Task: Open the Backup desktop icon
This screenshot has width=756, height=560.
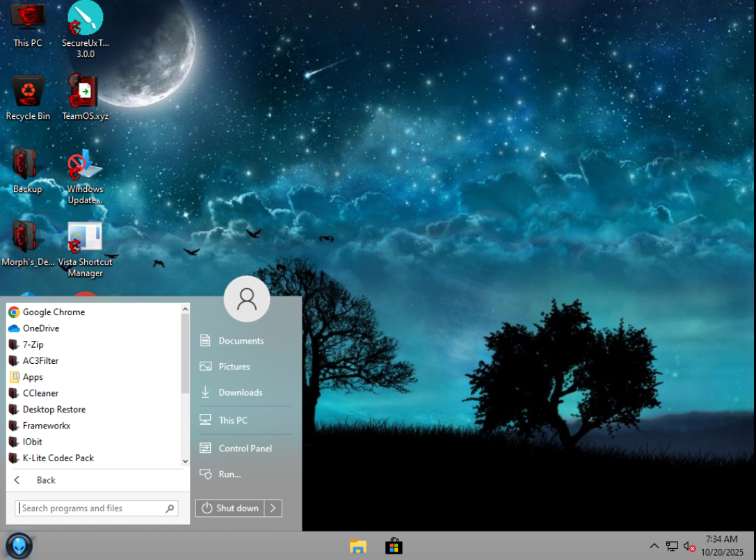Action: point(28,166)
